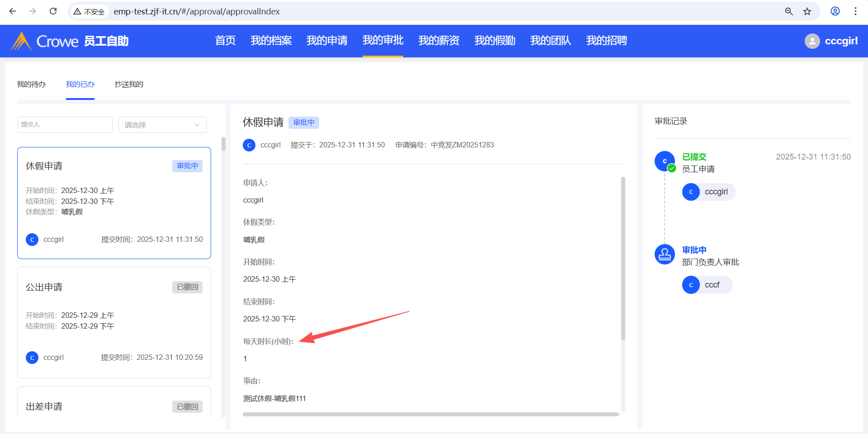Click the Crowe logo in the header
Viewport: 868px width, 434px height.
pyautogui.click(x=44, y=41)
